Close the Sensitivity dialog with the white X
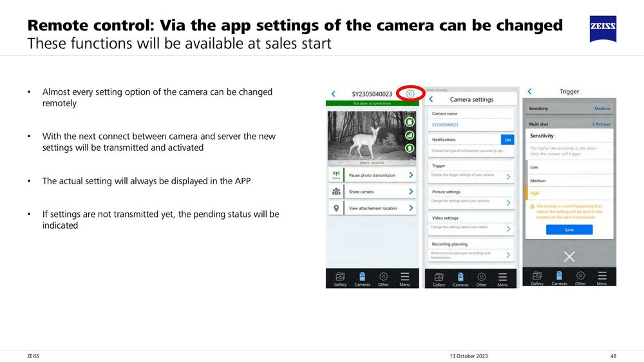This screenshot has width=644, height=362. [569, 256]
